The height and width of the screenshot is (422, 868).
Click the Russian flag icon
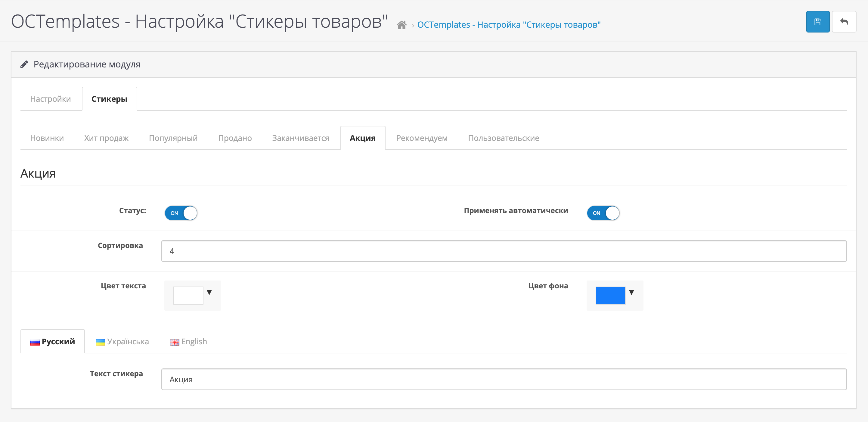pyautogui.click(x=35, y=342)
